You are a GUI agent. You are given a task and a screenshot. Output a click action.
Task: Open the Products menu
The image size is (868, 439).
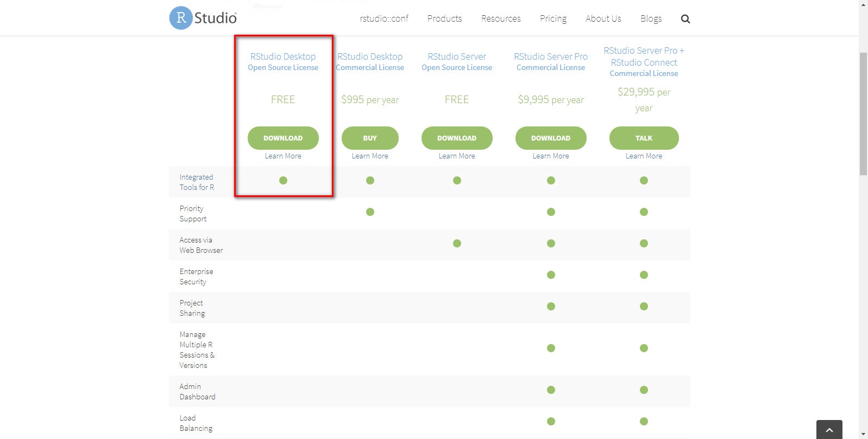[x=444, y=18]
